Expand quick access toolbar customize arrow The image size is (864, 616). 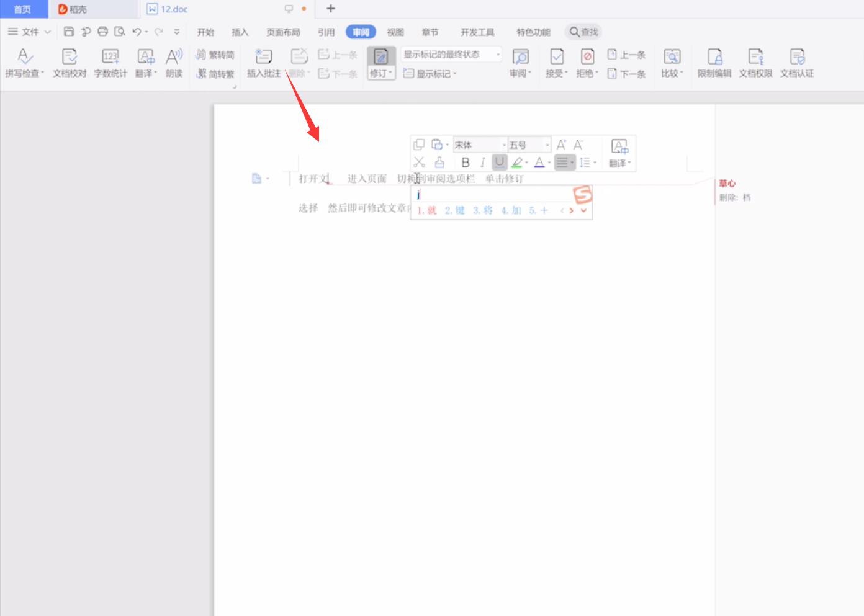pyautogui.click(x=177, y=32)
